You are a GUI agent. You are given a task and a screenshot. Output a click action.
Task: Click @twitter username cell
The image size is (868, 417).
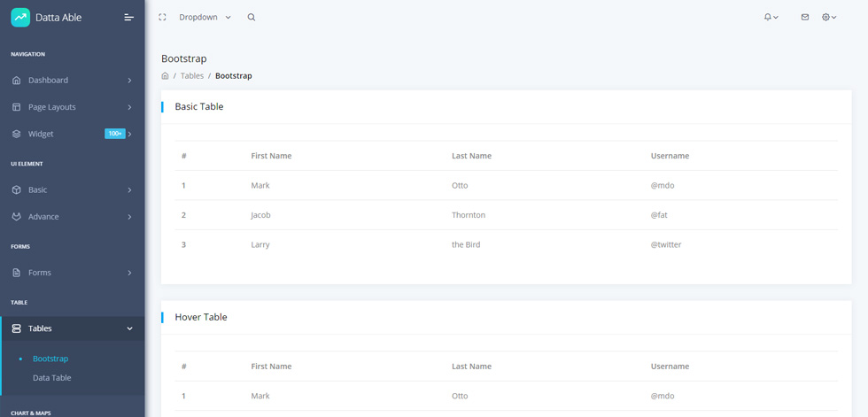[666, 244]
